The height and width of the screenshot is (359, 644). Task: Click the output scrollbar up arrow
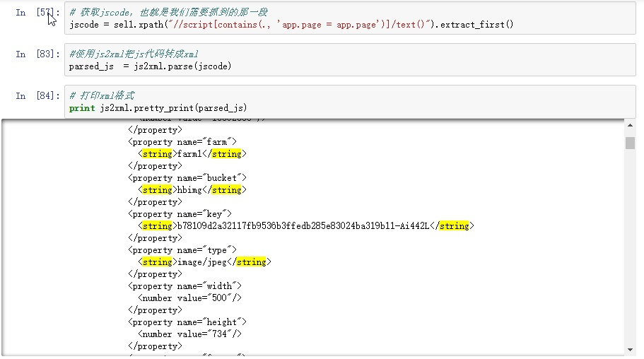pyautogui.click(x=629, y=125)
